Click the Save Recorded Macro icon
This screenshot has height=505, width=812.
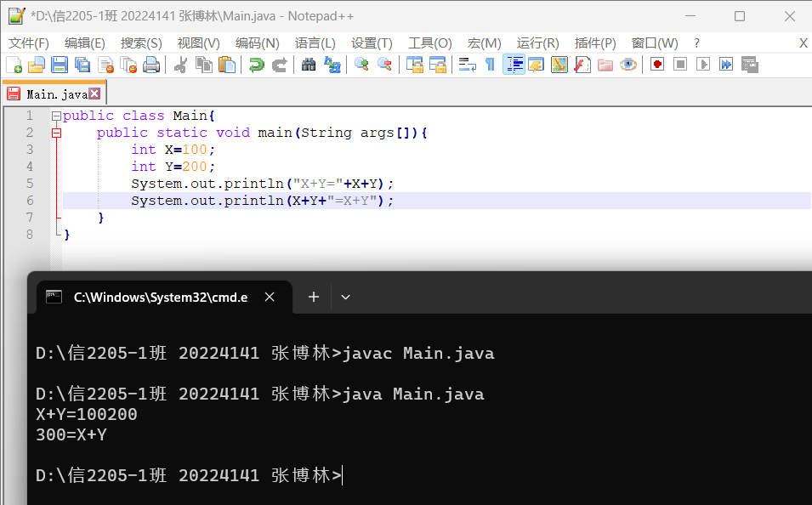pyautogui.click(x=749, y=65)
